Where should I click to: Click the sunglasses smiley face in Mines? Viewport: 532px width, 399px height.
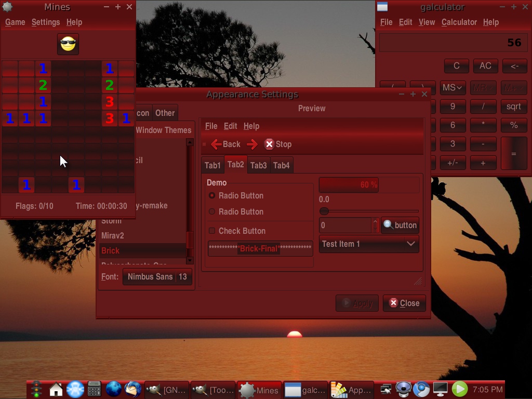coord(68,44)
